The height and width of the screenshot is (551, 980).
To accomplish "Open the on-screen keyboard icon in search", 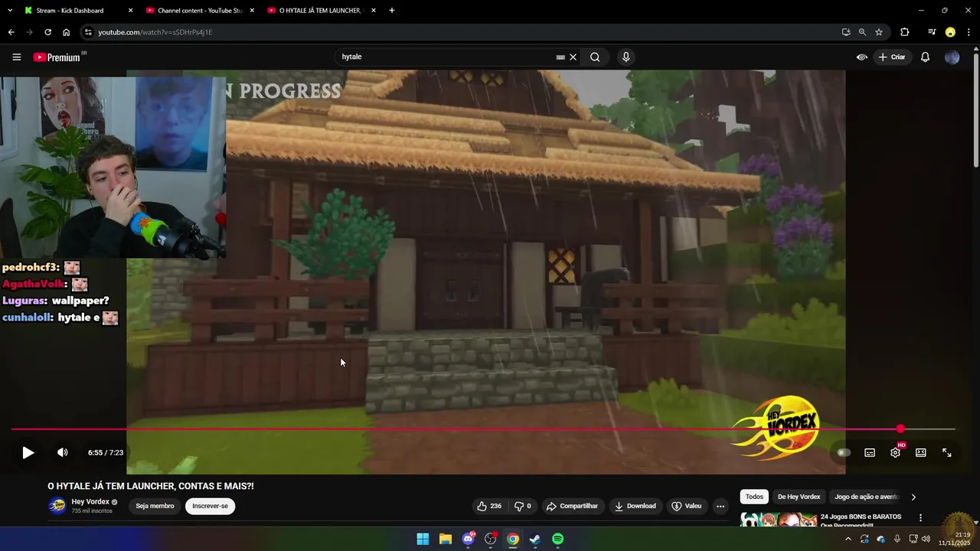I will [560, 57].
